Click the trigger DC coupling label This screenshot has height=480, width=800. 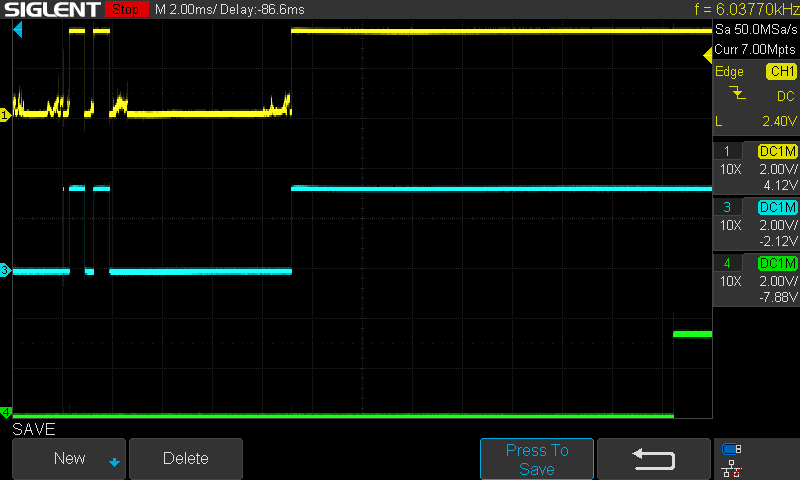tap(786, 96)
